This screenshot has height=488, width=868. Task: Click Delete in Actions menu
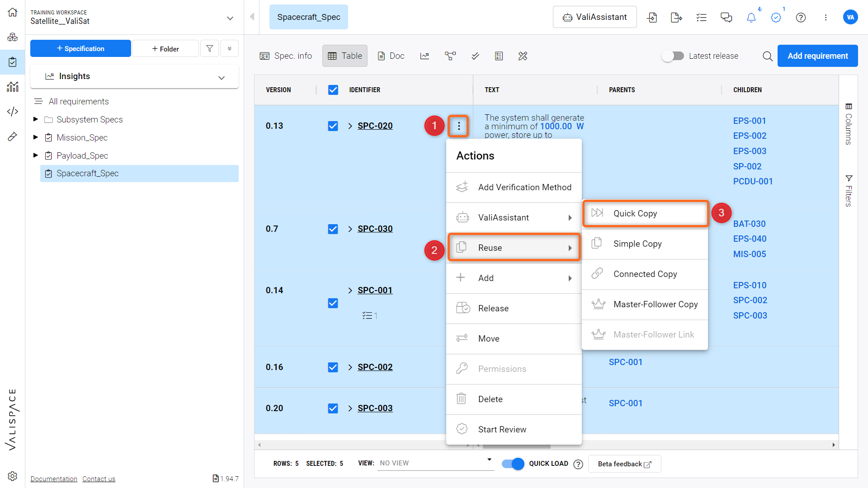514,399
